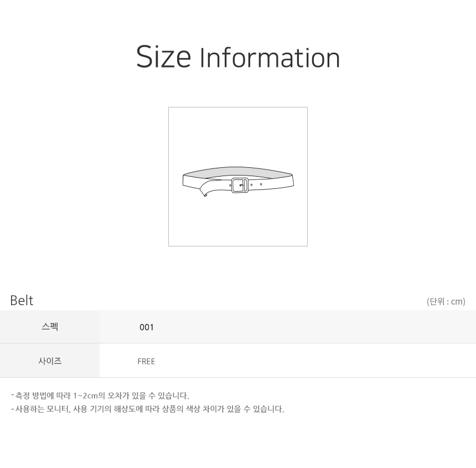Click the monitor color difference note
The image size is (476, 468).
coord(147,409)
